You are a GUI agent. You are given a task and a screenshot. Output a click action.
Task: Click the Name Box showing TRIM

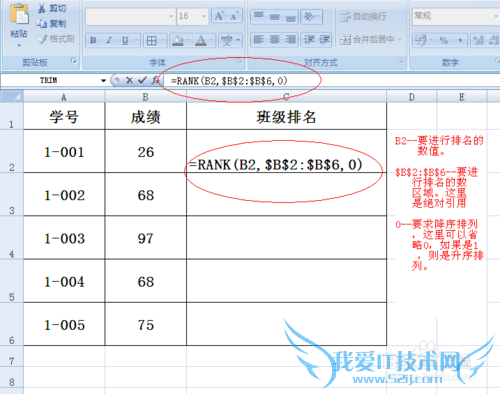pyautogui.click(x=50, y=80)
